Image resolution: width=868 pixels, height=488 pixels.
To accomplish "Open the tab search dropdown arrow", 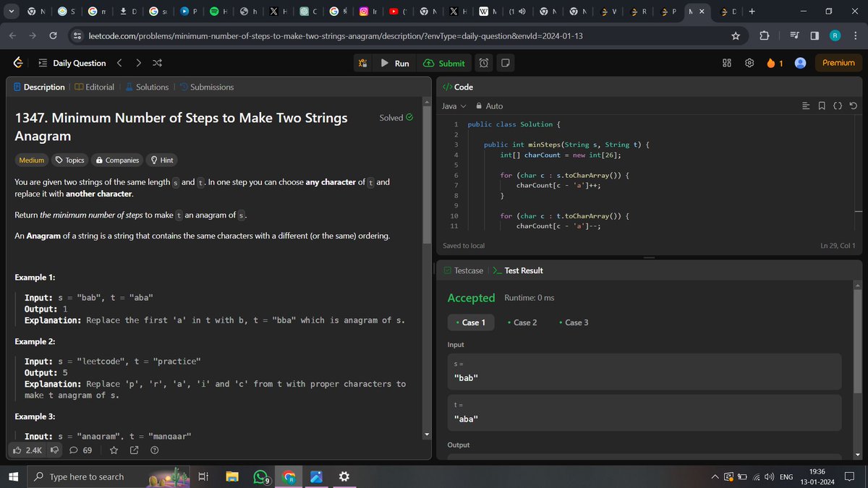I will tap(11, 12).
